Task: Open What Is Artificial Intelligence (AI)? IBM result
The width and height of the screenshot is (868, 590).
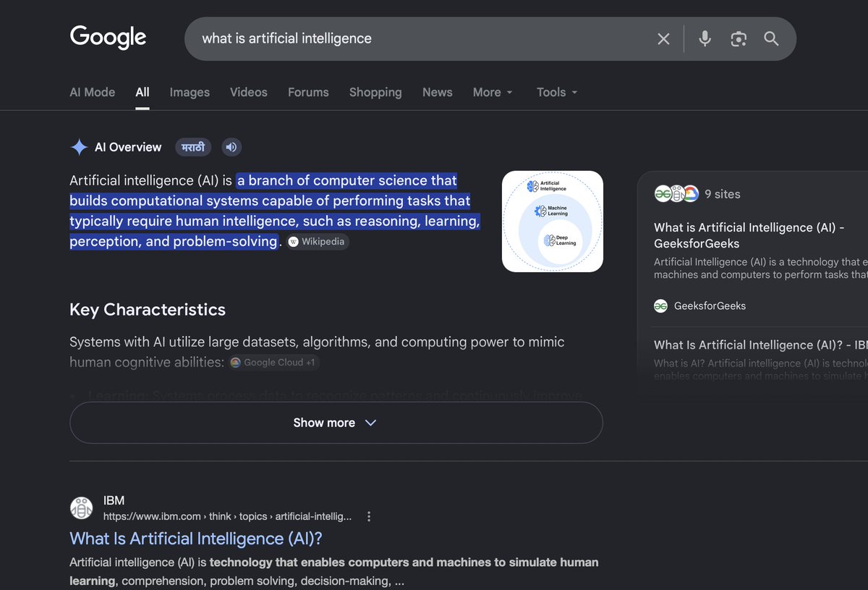Action: (196, 539)
